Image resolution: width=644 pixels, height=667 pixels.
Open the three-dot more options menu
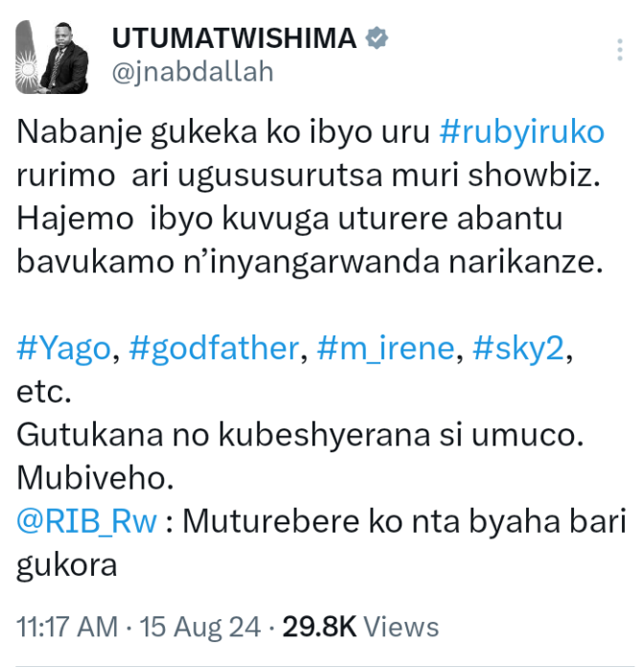(620, 49)
